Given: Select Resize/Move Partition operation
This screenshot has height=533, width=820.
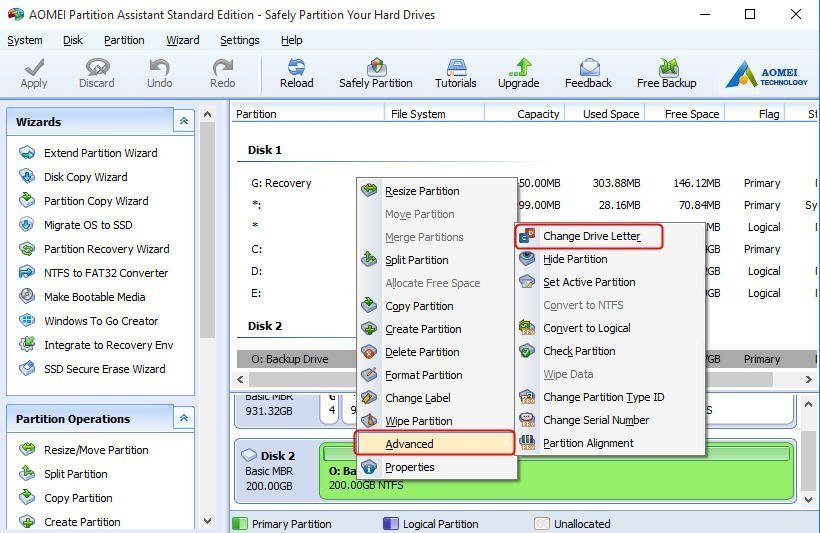Looking at the screenshot, I should (x=96, y=450).
